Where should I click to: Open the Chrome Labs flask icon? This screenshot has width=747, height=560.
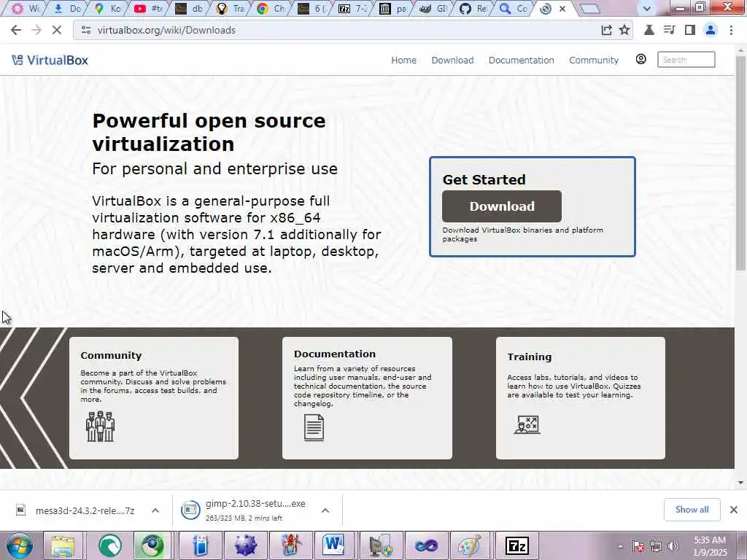pyautogui.click(x=649, y=30)
